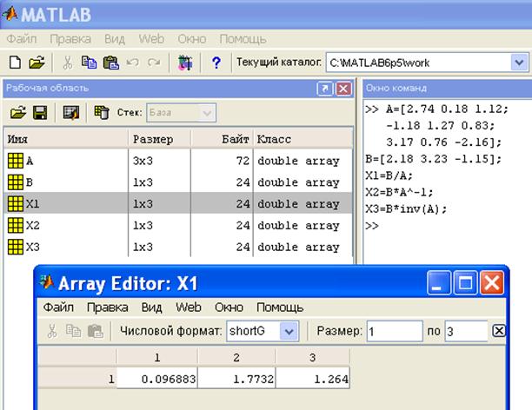Select the matrix icon of variable B
532x410 pixels.
(x=16, y=182)
